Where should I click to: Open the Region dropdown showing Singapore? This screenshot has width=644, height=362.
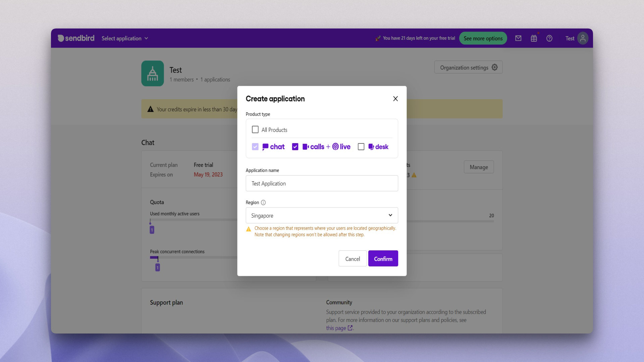coord(322,215)
